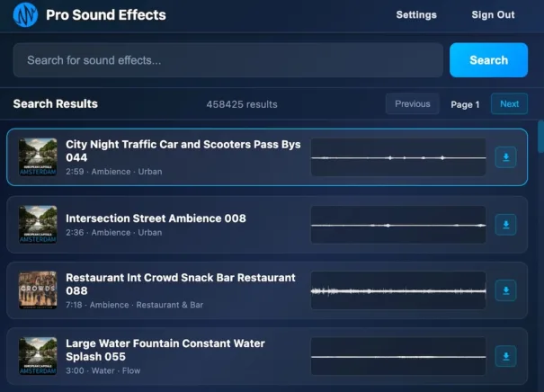Go to the Next results page
Screen dimensions: 544x392
point(509,103)
